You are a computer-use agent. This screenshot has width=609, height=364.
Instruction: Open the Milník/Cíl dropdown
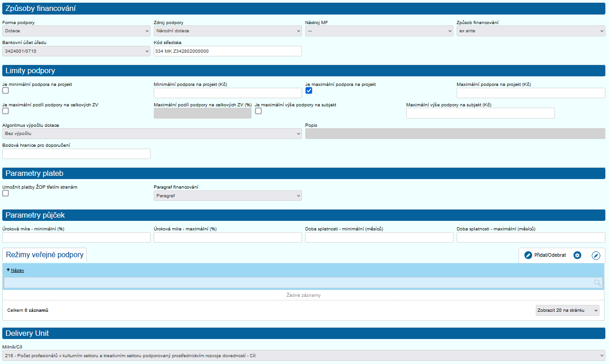303,355
